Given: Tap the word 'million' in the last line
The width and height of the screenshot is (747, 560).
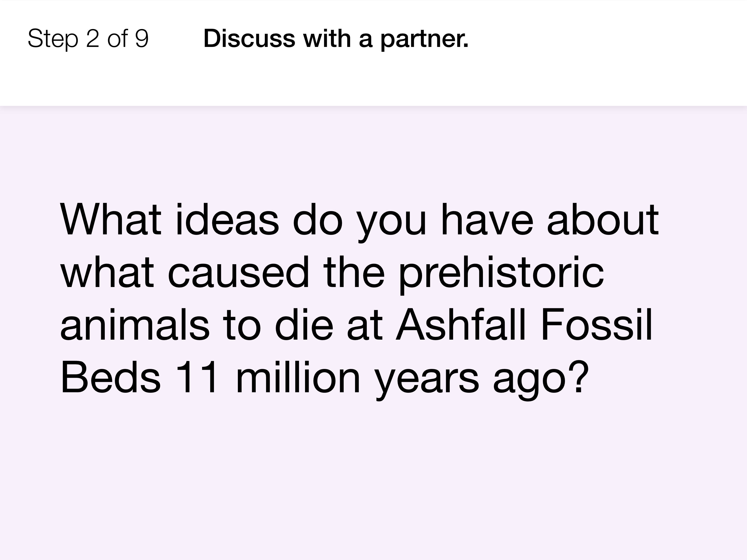Looking at the screenshot, I should (x=298, y=377).
